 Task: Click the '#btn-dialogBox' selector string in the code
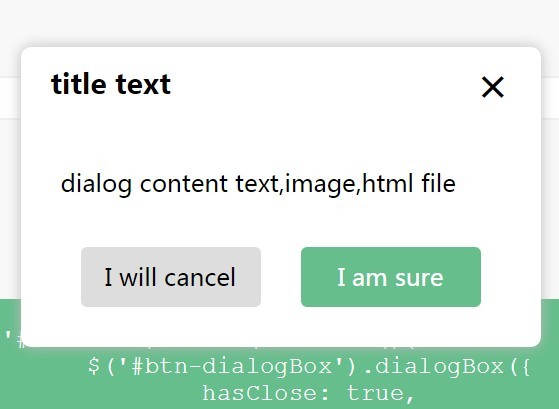(235, 366)
